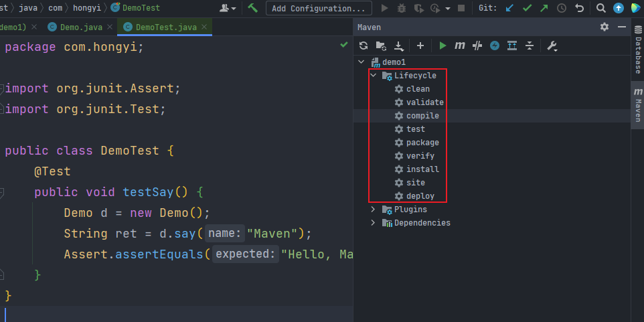Viewport: 644px width, 322px height.
Task: Click the hongyi breadcrumb item
Action: (x=86, y=8)
